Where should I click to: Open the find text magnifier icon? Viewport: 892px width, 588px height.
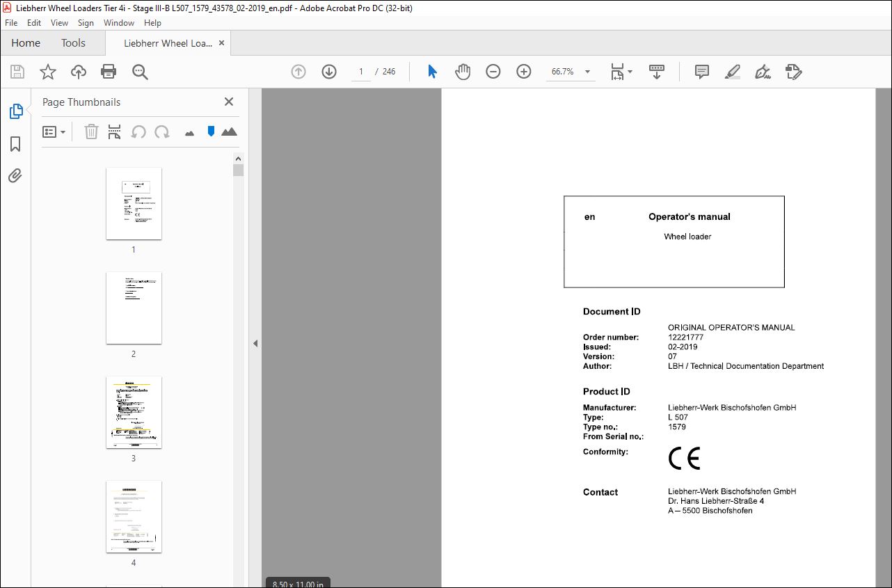pyautogui.click(x=140, y=72)
